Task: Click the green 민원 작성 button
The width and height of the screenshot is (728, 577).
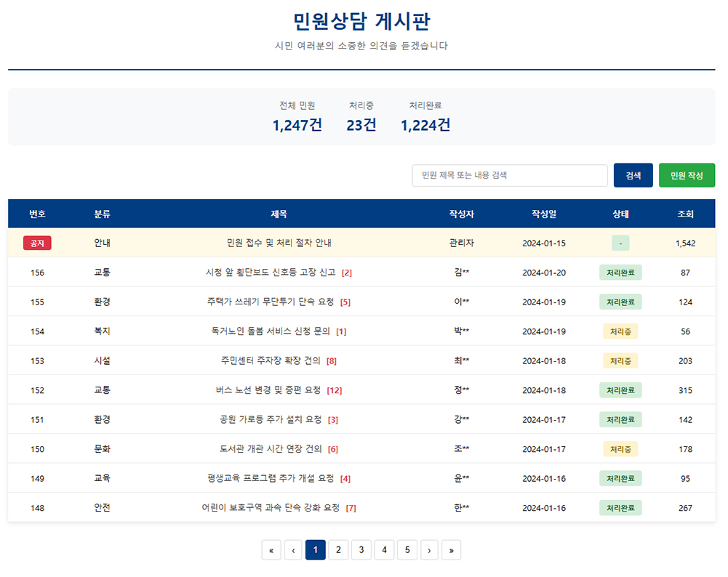Action: [687, 175]
